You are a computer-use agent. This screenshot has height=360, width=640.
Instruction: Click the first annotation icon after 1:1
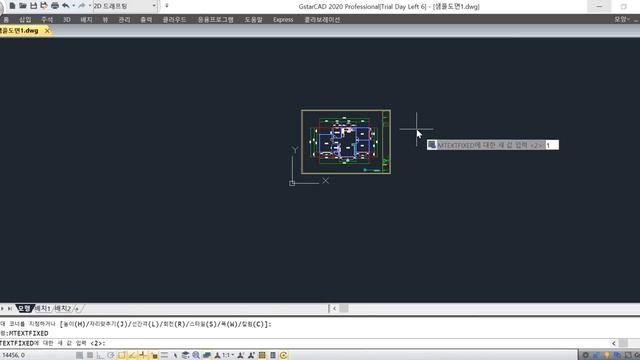tap(241, 355)
